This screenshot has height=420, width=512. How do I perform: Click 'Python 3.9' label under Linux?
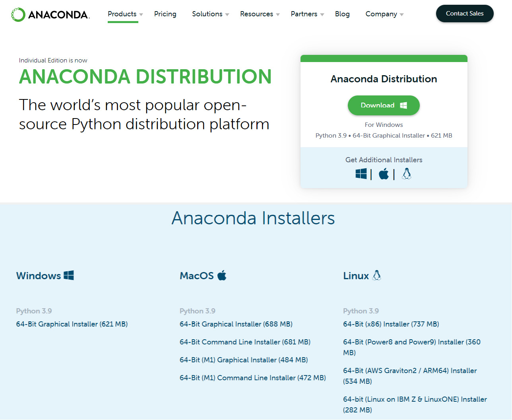(x=361, y=311)
